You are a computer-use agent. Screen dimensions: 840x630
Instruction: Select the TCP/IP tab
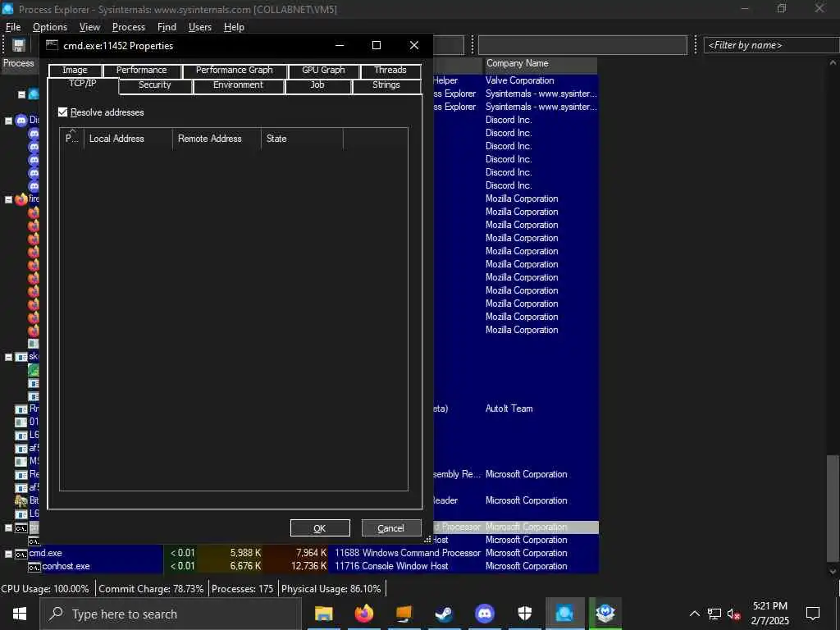(83, 84)
